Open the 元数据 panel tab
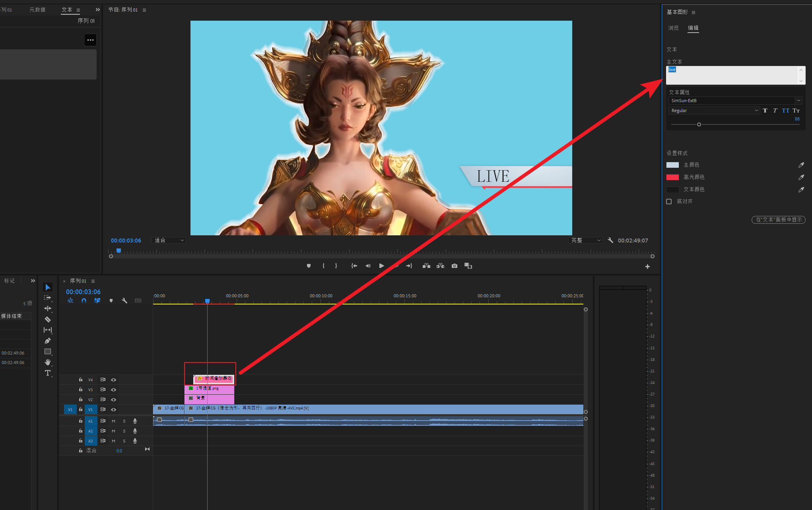The image size is (812, 510). 37,10
